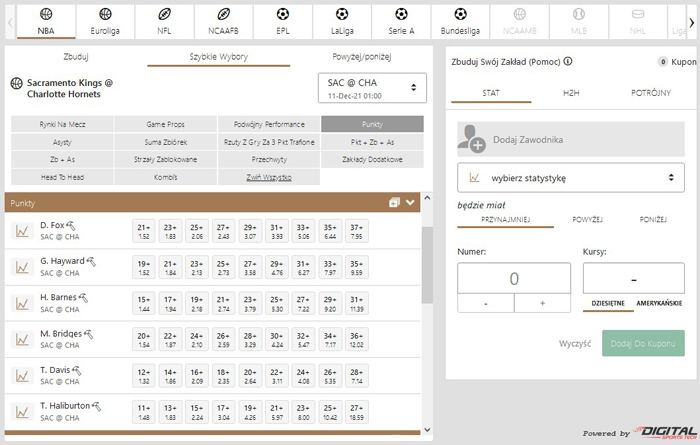Viewport: 700px width, 445px height.
Task: Select the NFL football icon
Action: (164, 14)
